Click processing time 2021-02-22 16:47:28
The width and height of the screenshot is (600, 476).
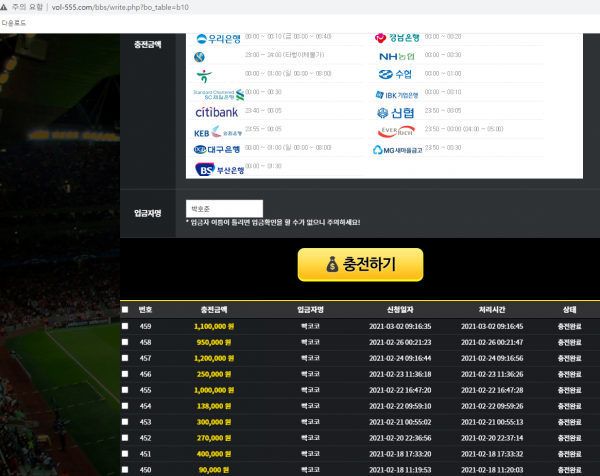(x=492, y=390)
